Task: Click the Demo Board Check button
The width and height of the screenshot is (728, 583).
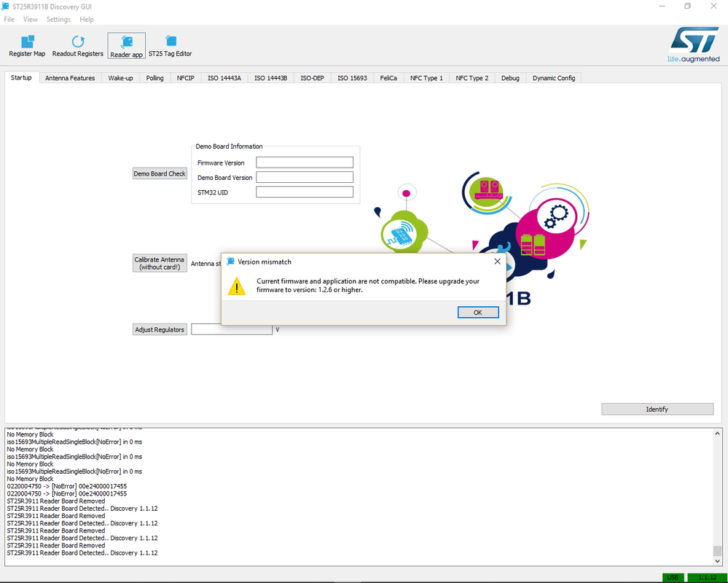Action: click(x=160, y=173)
